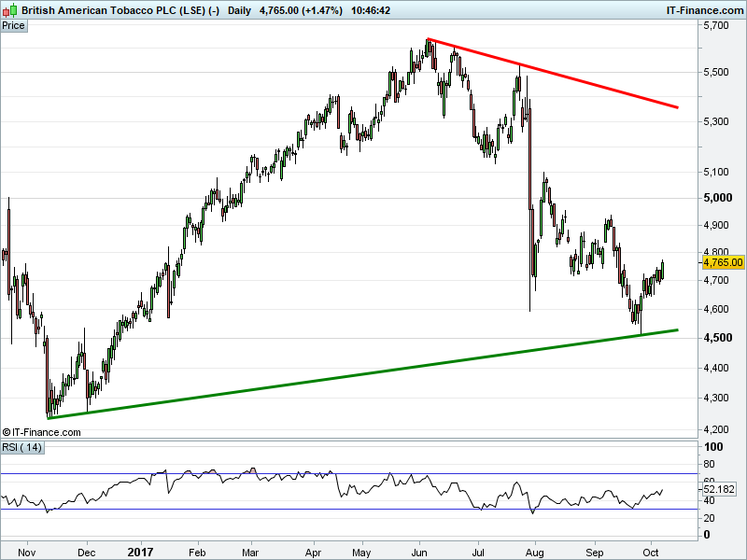Click the Sep date axis label

click(x=595, y=553)
